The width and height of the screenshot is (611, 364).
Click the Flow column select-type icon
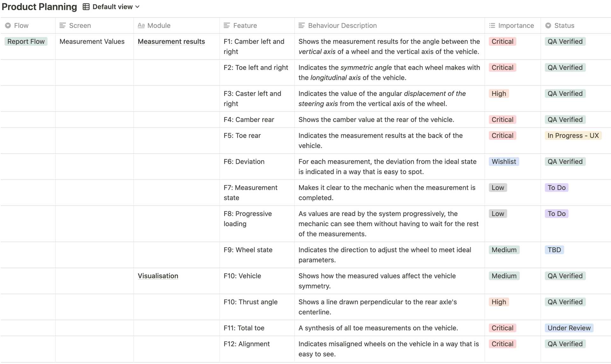click(x=8, y=25)
